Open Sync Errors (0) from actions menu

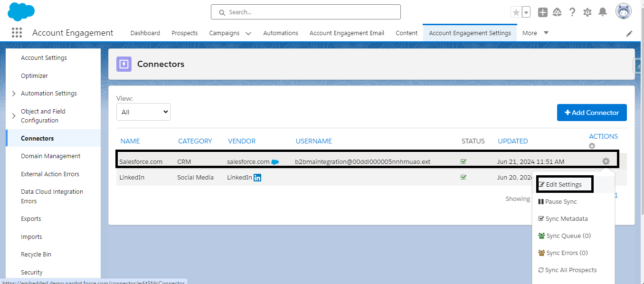tap(563, 253)
